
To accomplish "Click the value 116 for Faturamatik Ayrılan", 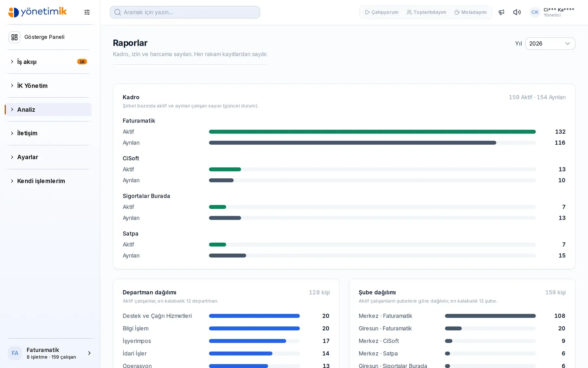I will point(560,143).
